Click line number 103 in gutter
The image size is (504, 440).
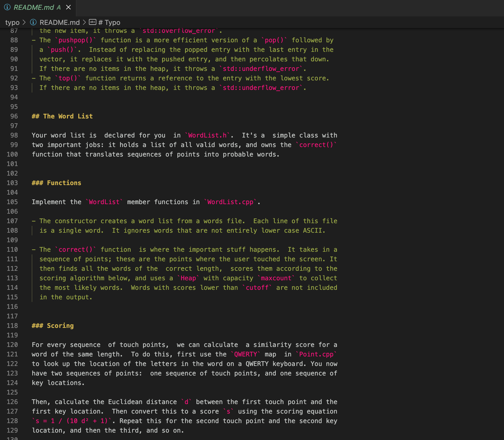coord(12,183)
